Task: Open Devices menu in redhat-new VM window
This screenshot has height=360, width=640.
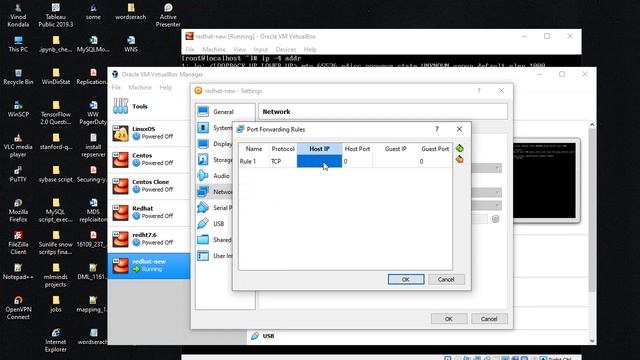Action: 286,49
